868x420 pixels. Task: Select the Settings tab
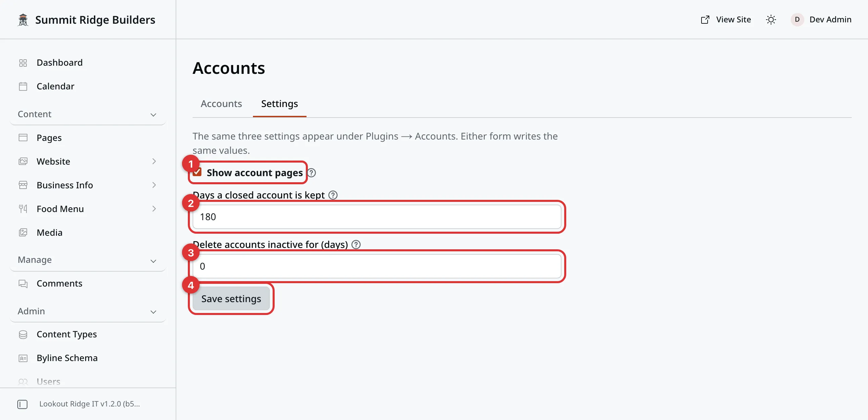point(280,104)
